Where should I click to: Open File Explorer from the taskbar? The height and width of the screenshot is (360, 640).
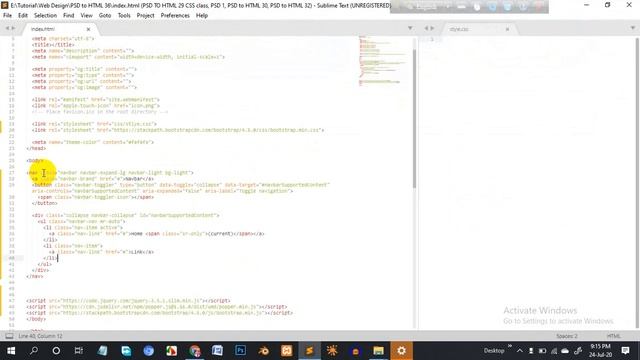(x=378, y=351)
